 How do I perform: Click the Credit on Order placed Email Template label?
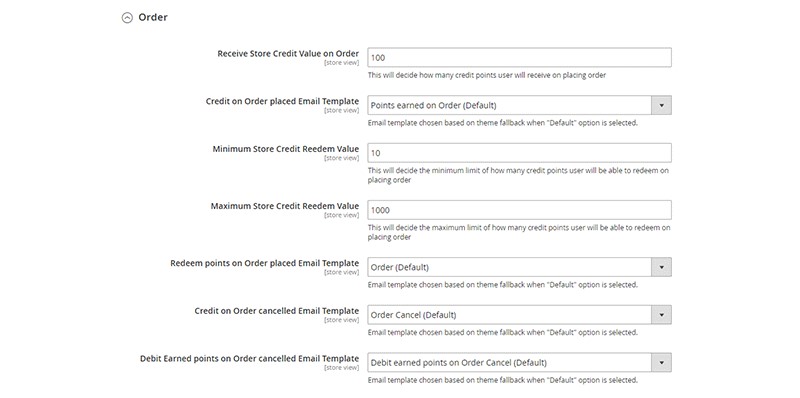pyautogui.click(x=282, y=101)
